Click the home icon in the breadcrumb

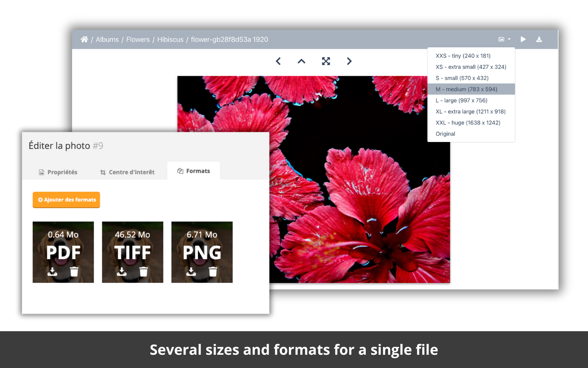(x=85, y=39)
